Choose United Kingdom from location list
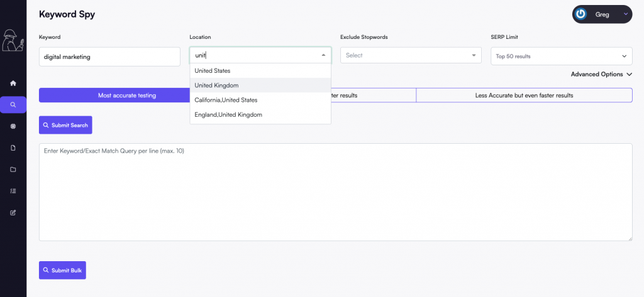Viewport: 644px width, 297px height. click(260, 85)
